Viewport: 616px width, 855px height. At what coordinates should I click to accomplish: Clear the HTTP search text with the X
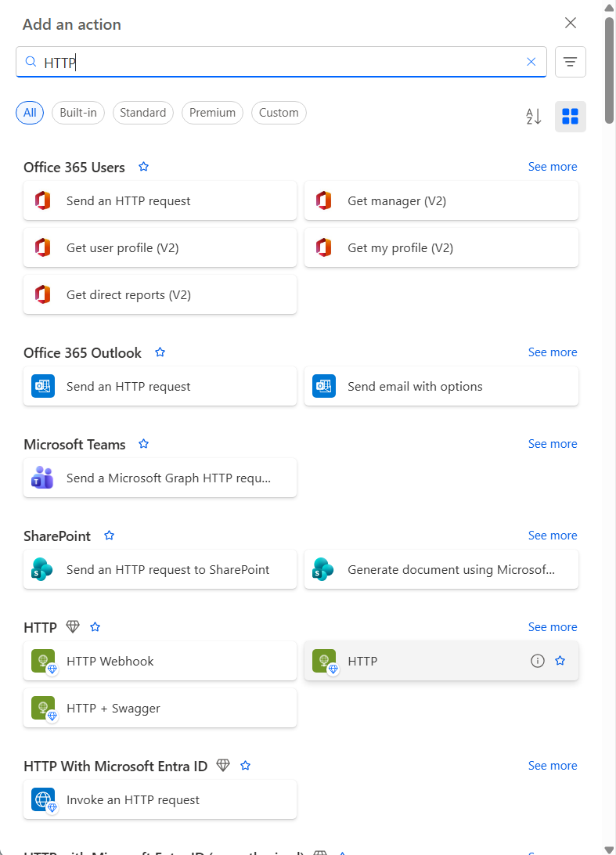[x=531, y=61]
